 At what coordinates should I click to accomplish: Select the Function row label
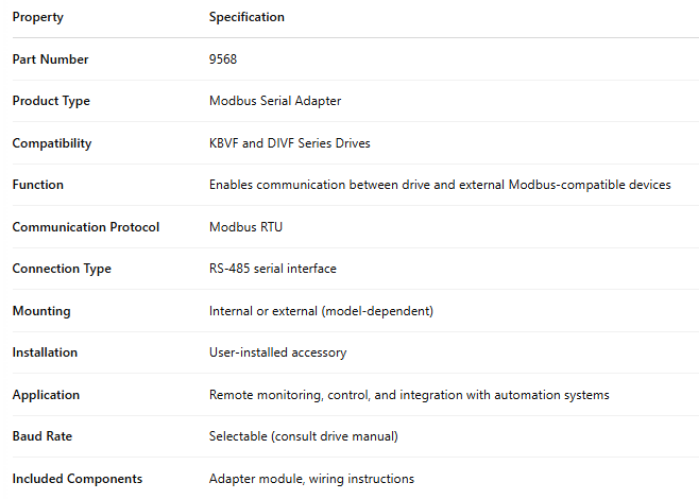click(x=37, y=185)
